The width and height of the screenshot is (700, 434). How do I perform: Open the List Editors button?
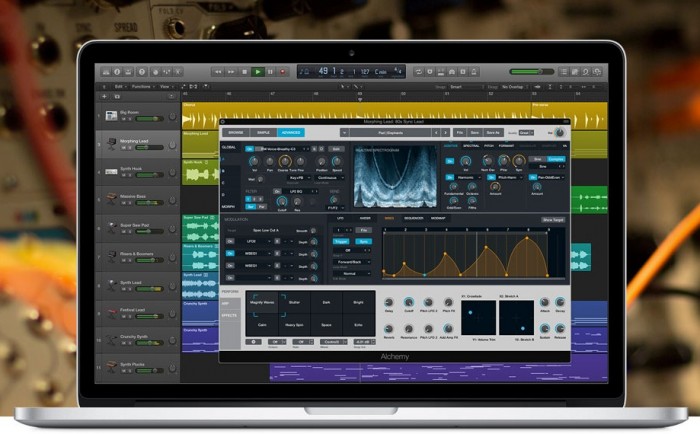(x=564, y=71)
